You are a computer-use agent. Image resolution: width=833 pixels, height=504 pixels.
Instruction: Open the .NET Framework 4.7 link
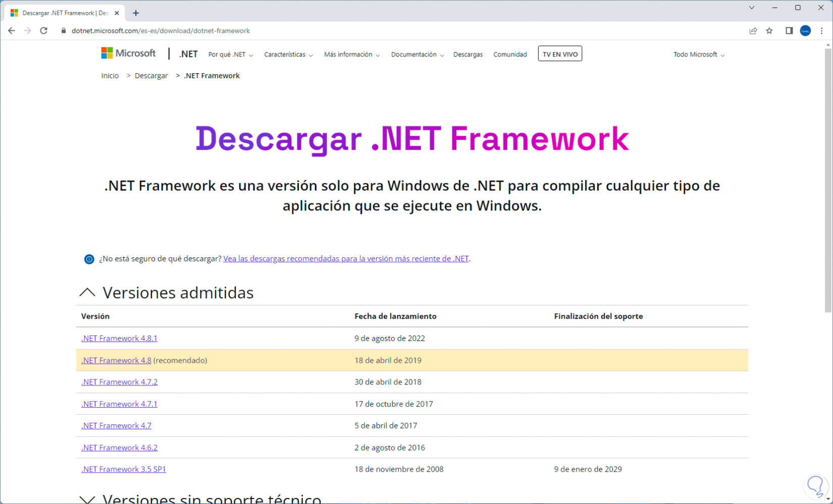coord(116,426)
